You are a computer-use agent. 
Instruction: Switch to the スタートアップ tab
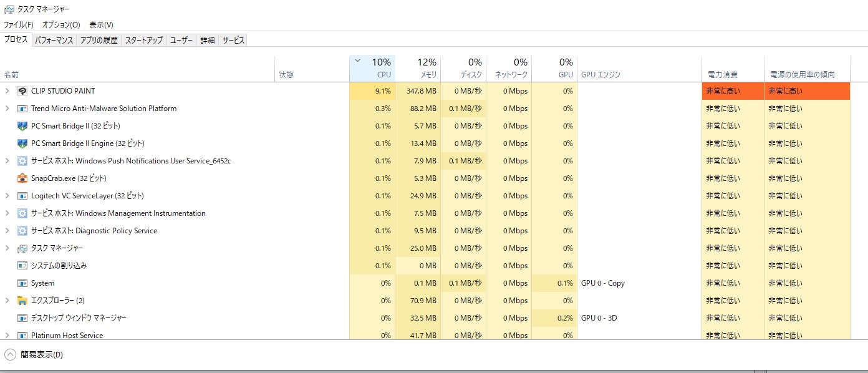click(x=144, y=41)
